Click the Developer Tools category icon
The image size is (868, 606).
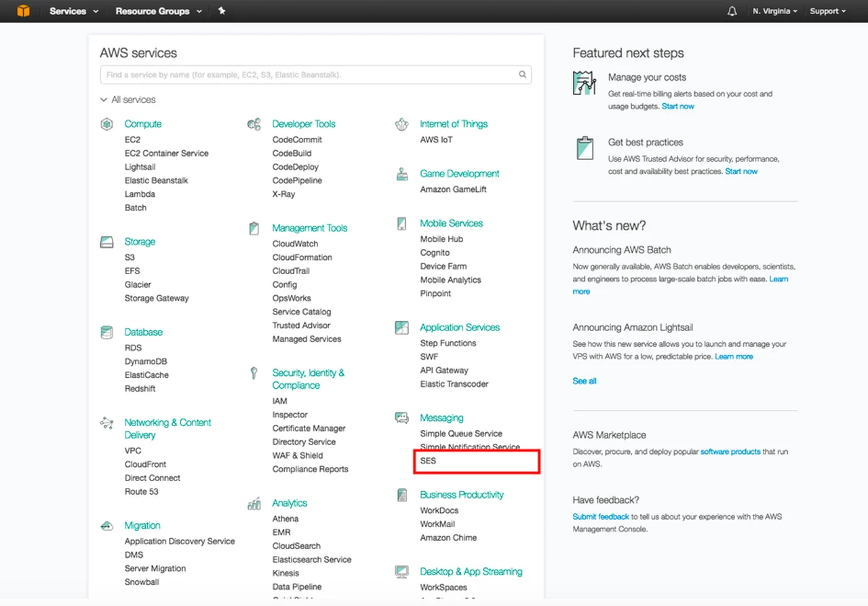tap(254, 124)
